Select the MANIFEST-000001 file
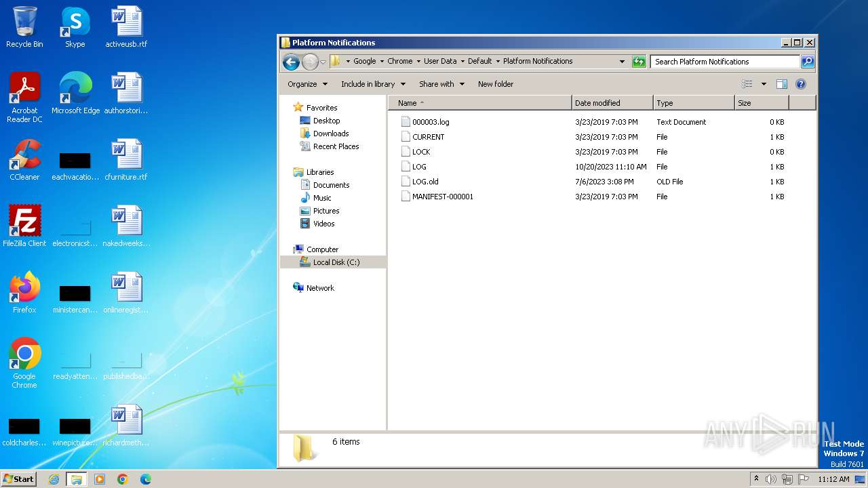Viewport: 868px width, 488px height. pyautogui.click(x=443, y=197)
